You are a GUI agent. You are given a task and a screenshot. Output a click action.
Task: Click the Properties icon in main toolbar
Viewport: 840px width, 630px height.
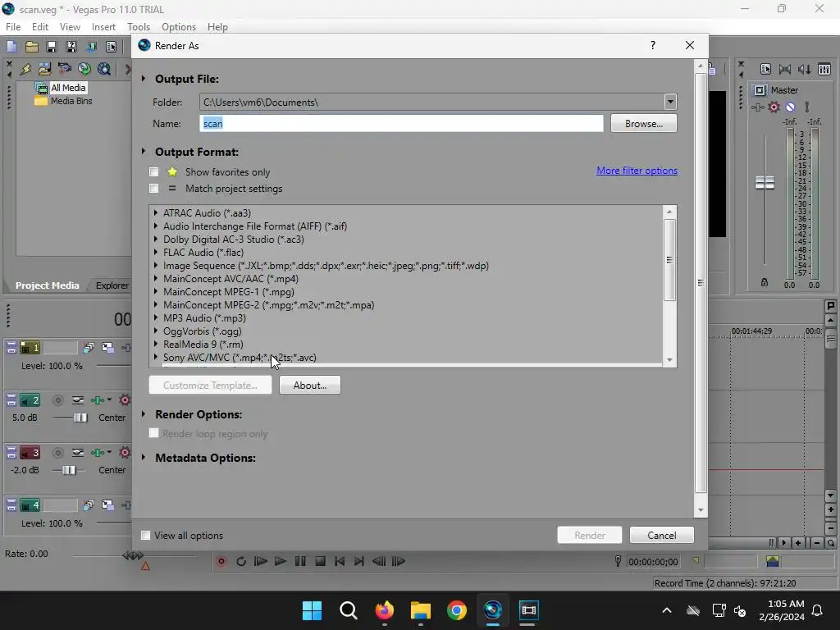(111, 47)
